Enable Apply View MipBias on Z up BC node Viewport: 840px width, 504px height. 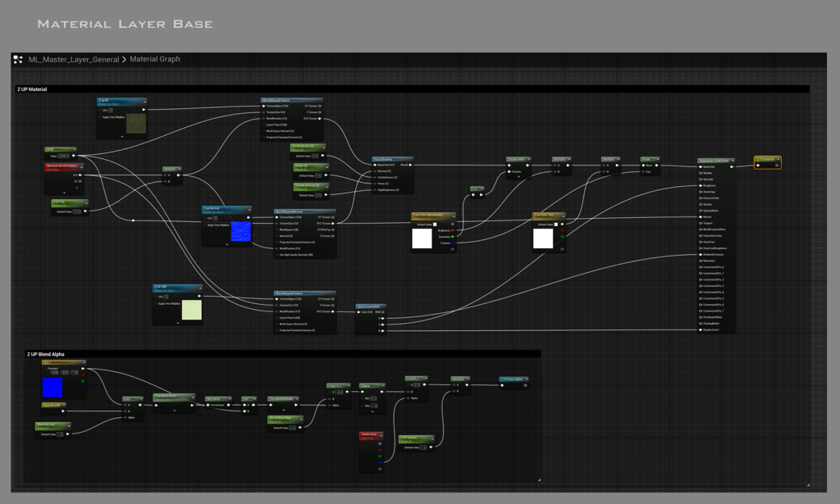point(99,116)
